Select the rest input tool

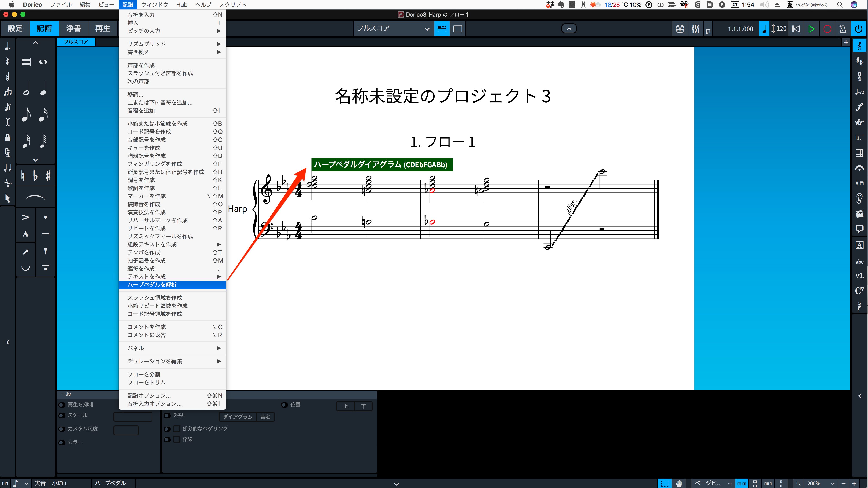(x=7, y=61)
